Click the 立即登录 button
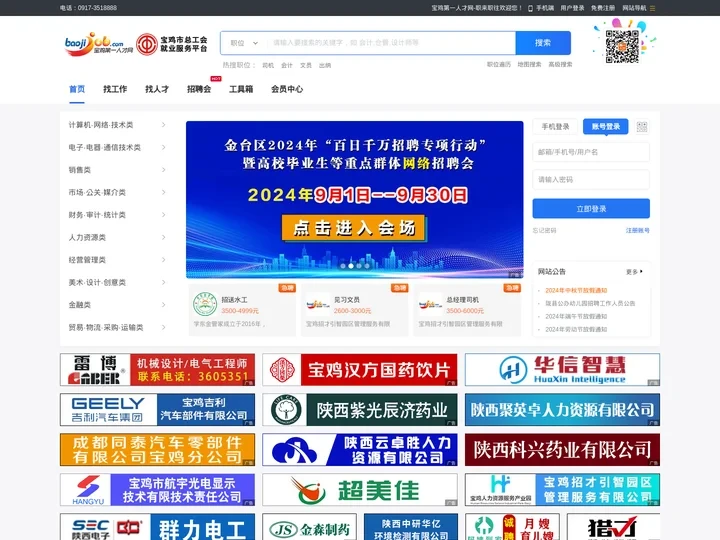This screenshot has height=540, width=720. (x=591, y=209)
